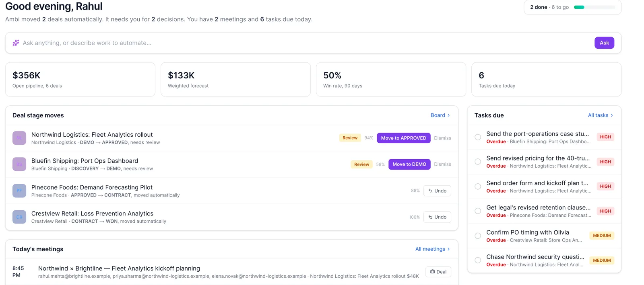Open Northwind Logistics: Fleet Analytics rollout deal
The width and height of the screenshot is (644, 285).
coord(92,135)
